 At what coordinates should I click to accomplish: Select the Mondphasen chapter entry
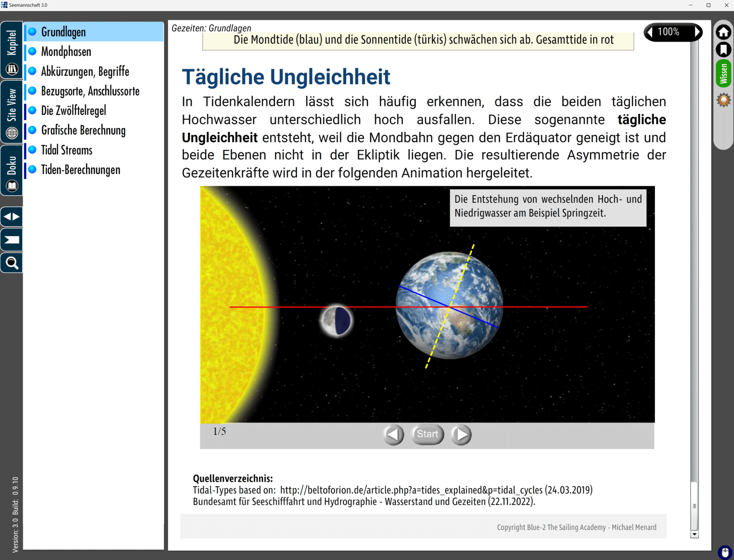click(x=66, y=52)
